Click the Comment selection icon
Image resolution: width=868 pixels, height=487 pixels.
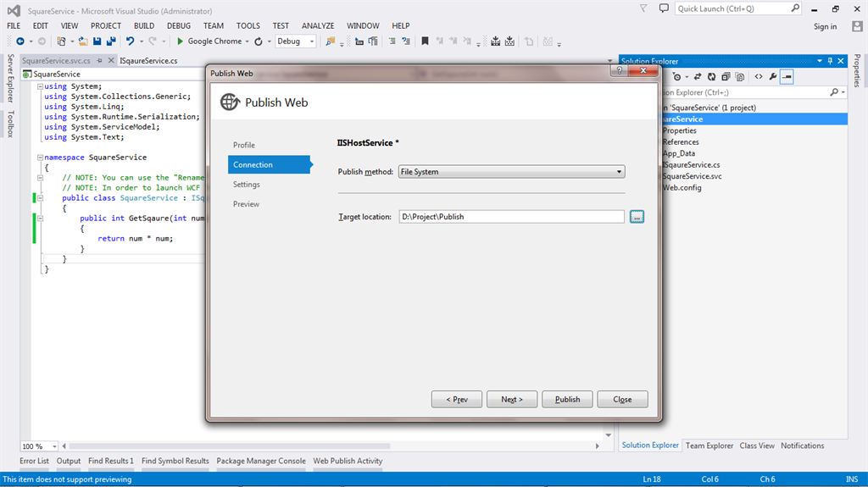392,42
